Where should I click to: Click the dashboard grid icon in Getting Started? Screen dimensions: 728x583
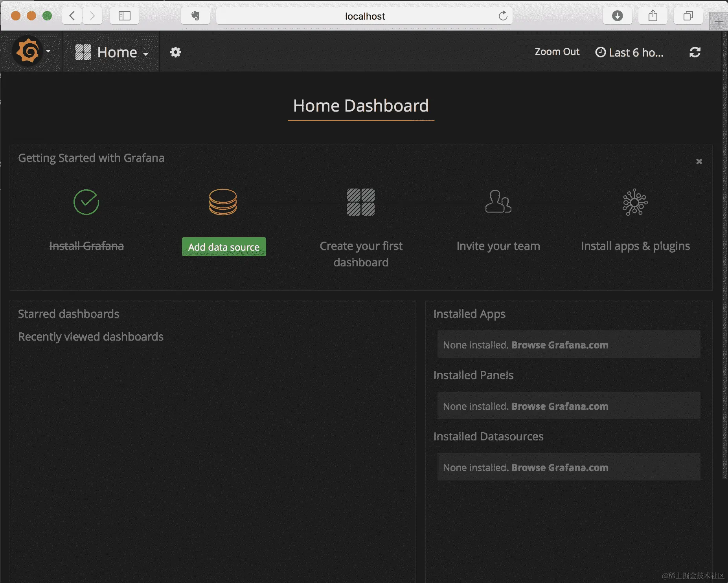click(361, 202)
